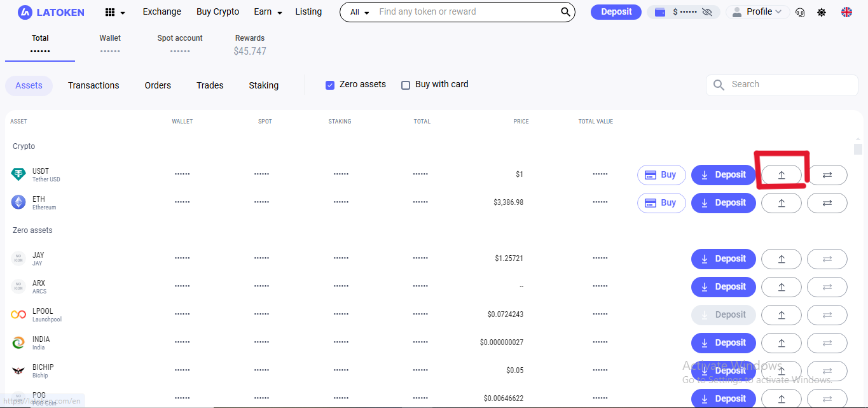The width and height of the screenshot is (868, 408).
Task: Click the Deposit button in top bar
Action: [616, 11]
